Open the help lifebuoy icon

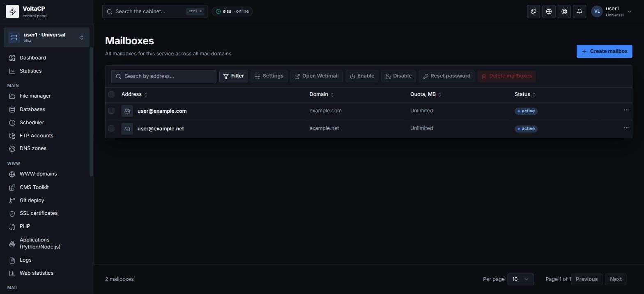(x=564, y=11)
